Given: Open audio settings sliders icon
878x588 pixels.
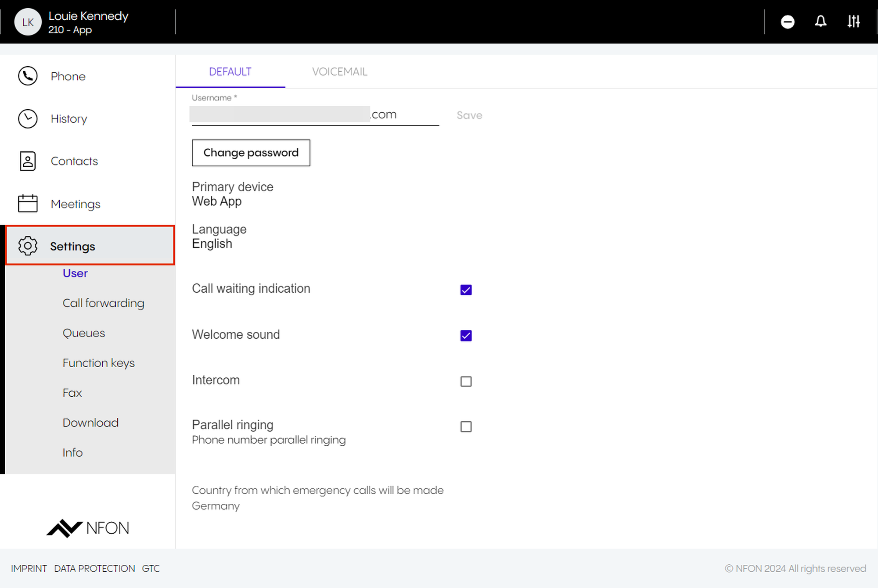Looking at the screenshot, I should [x=853, y=22].
